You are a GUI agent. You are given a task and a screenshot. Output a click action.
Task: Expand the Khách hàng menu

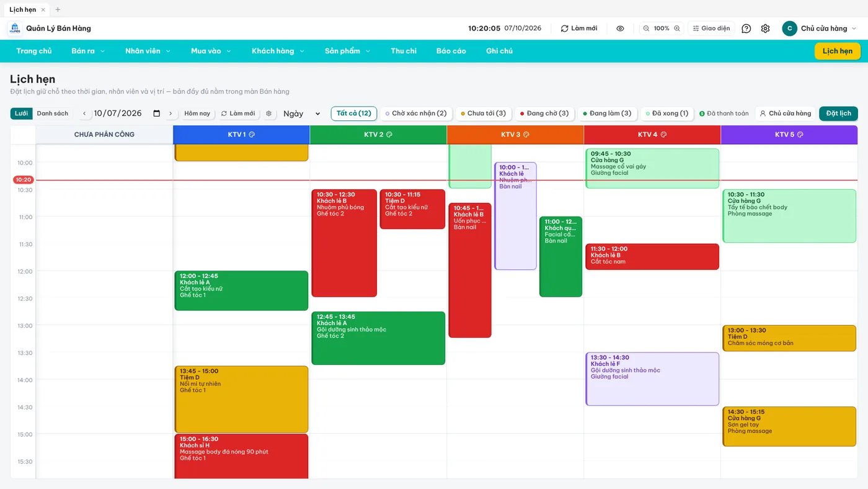[278, 51]
